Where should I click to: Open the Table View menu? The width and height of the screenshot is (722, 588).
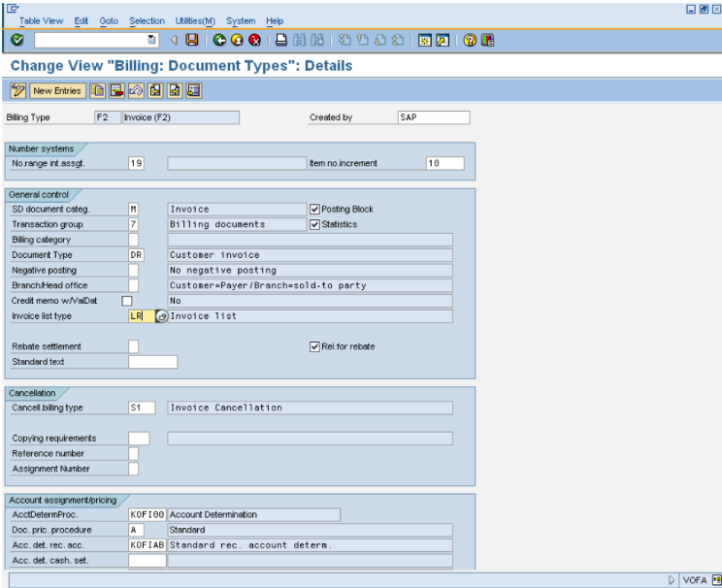[41, 20]
